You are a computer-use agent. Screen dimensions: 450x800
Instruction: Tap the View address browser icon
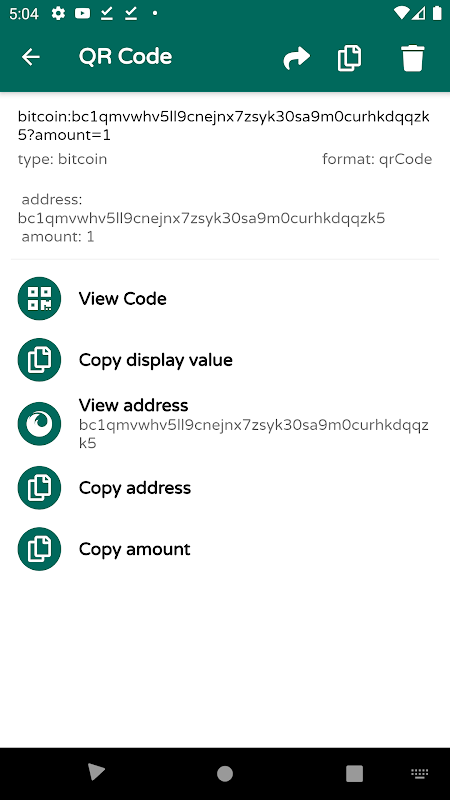39,423
